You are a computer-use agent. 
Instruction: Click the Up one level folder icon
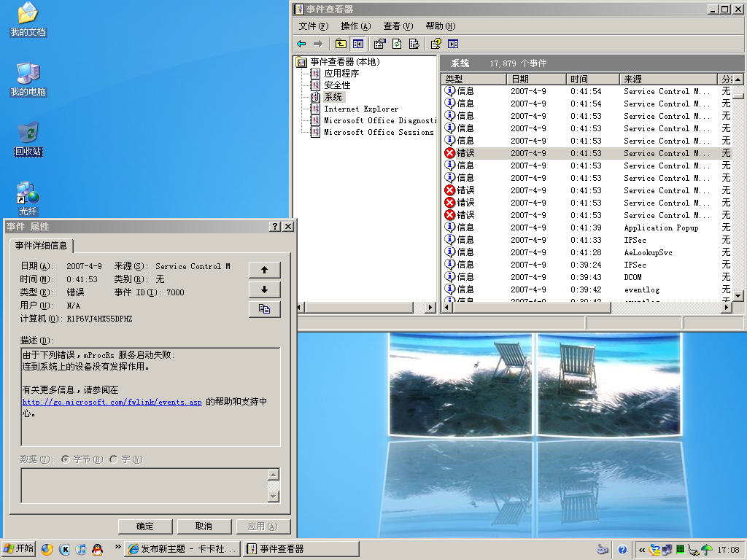click(341, 44)
